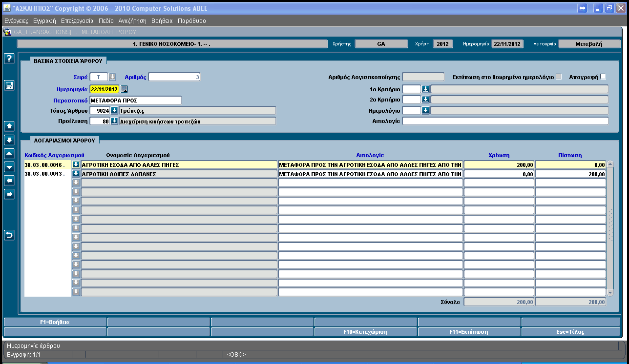Open the 2ο Κριτήριο lookup list
629x364 pixels.
pyautogui.click(x=425, y=100)
